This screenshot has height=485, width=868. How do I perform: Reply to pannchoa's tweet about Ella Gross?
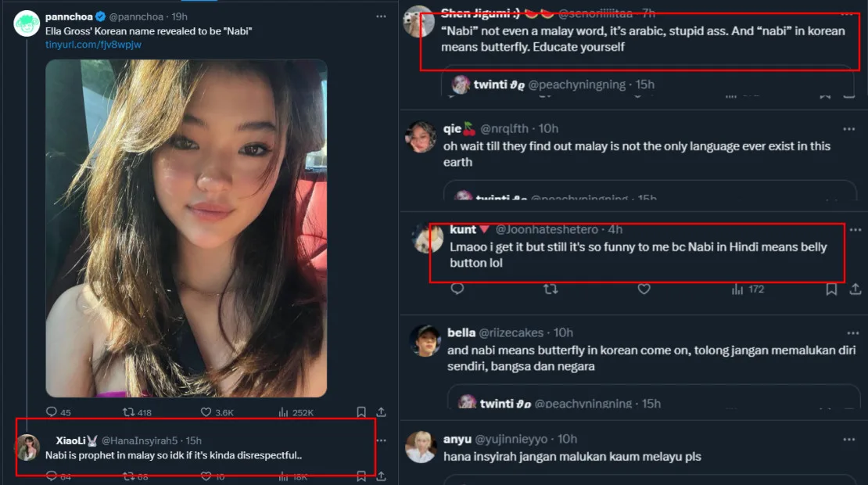52,412
